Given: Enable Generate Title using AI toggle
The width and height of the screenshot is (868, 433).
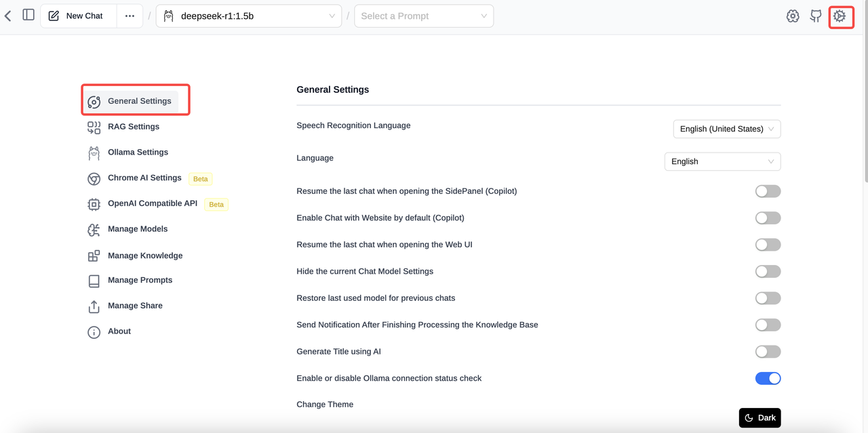Looking at the screenshot, I should [768, 352].
